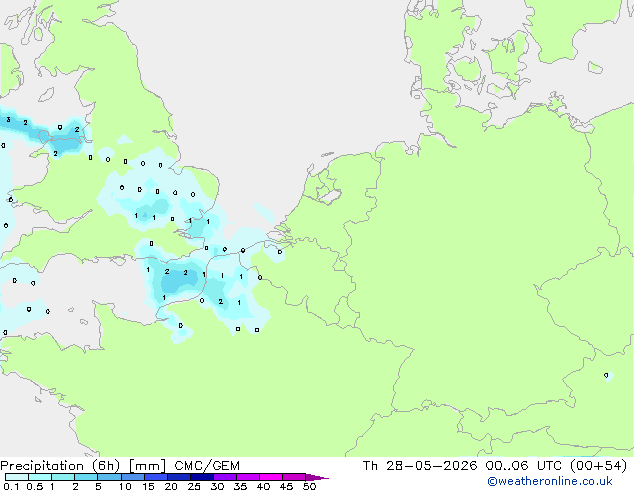Screen dimensions: 634x490
Task: Click the 'Precipitation (6h)' title text
Action: 60,466
